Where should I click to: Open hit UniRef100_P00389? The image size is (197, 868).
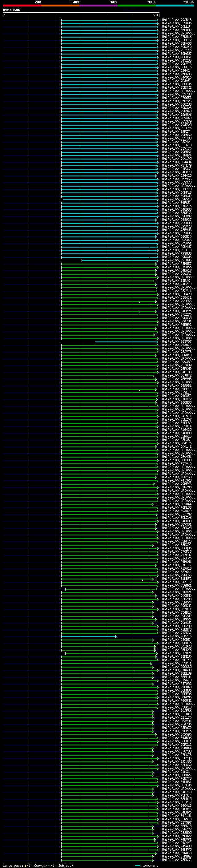click(177, 362)
